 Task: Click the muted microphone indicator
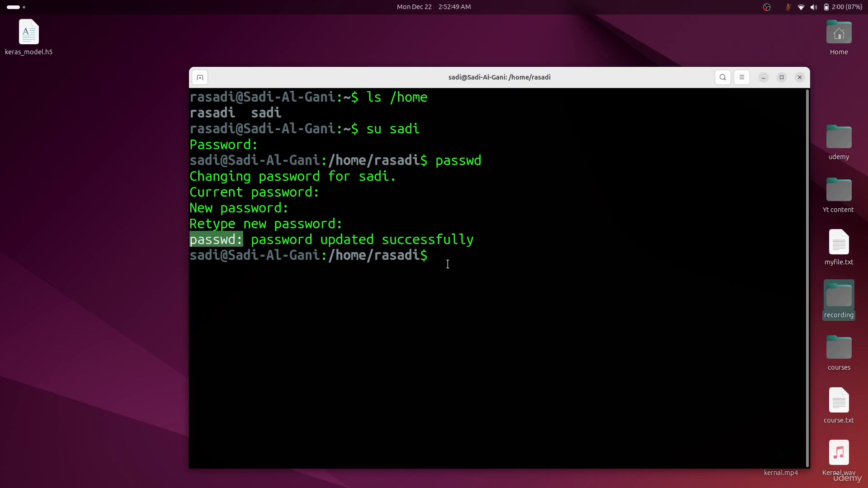[788, 7]
